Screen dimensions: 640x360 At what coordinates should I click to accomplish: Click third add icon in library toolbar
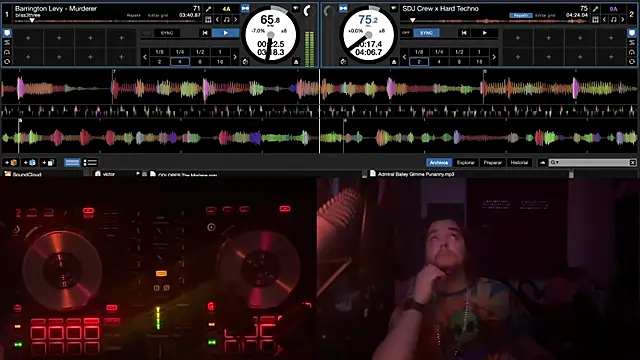48,162
